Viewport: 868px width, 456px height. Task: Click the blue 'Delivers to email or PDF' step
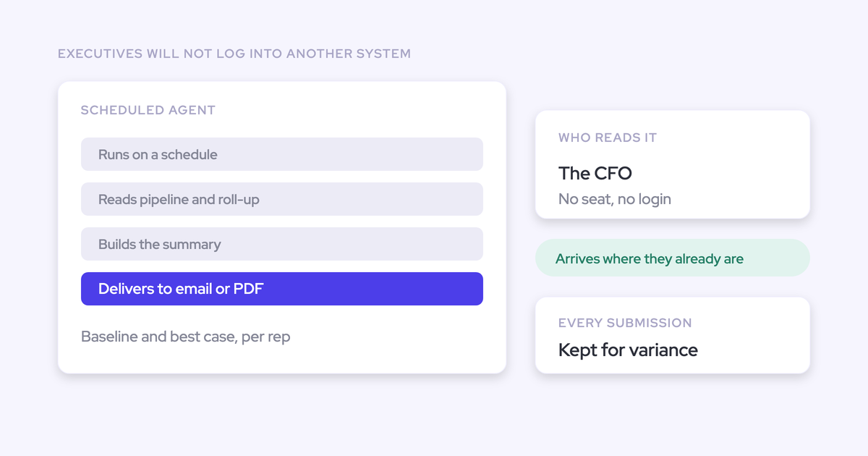point(282,289)
